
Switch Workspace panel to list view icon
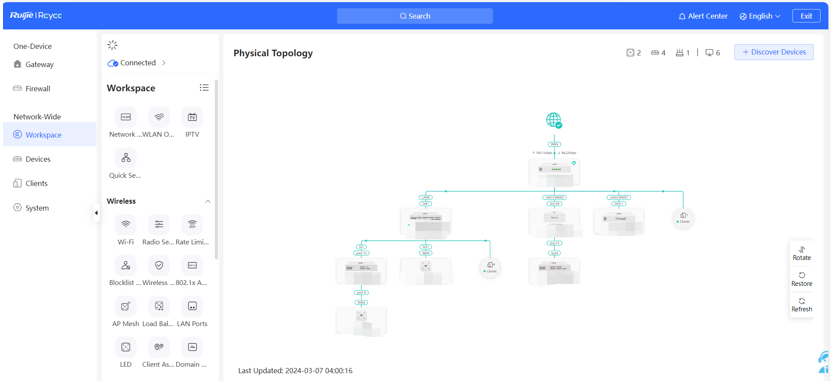click(204, 88)
